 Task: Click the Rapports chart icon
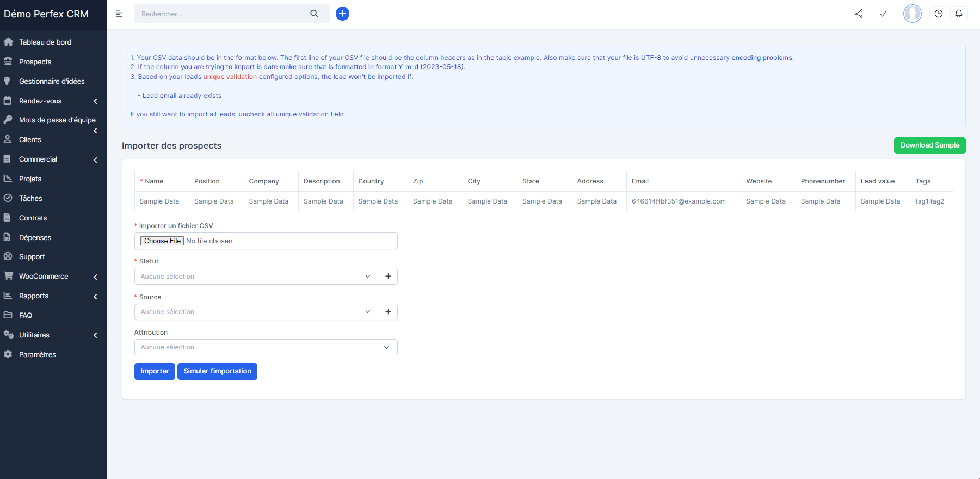[x=8, y=296]
